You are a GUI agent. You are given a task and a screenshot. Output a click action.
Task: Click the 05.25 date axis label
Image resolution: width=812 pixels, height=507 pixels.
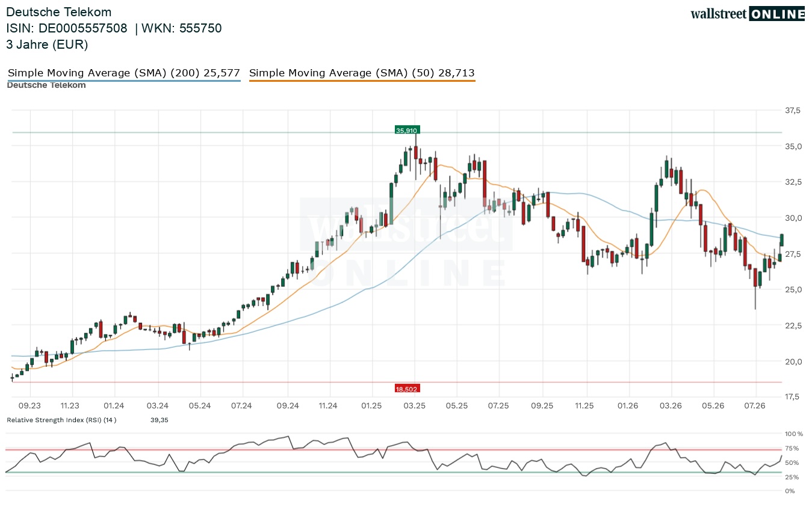pos(456,406)
